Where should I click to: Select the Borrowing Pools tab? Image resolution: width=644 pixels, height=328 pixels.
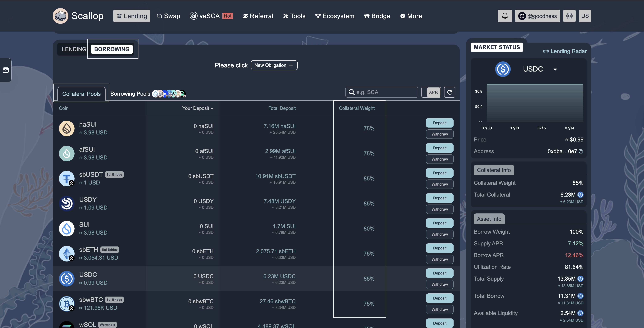point(130,94)
